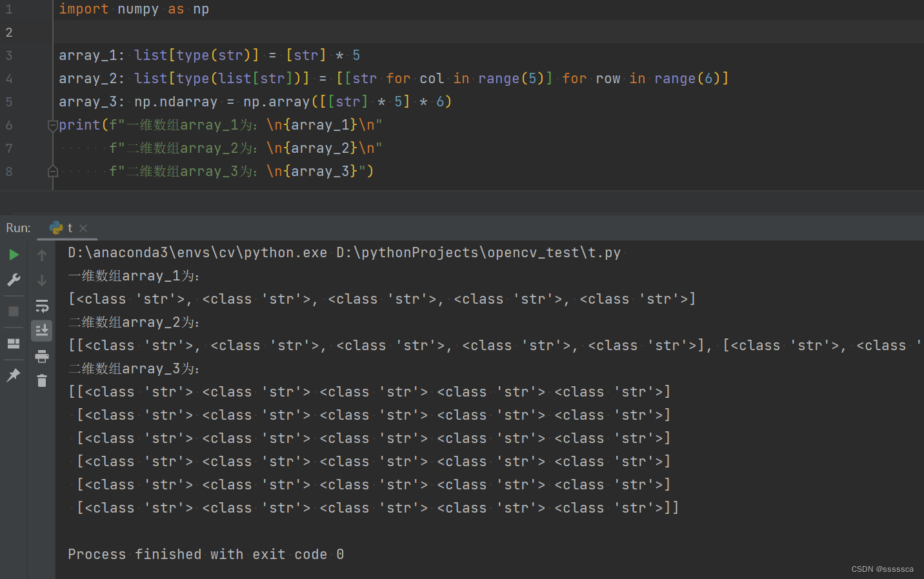Viewport: 924px width, 579px height.
Task: Toggle scroll to end of console
Action: pos(42,331)
